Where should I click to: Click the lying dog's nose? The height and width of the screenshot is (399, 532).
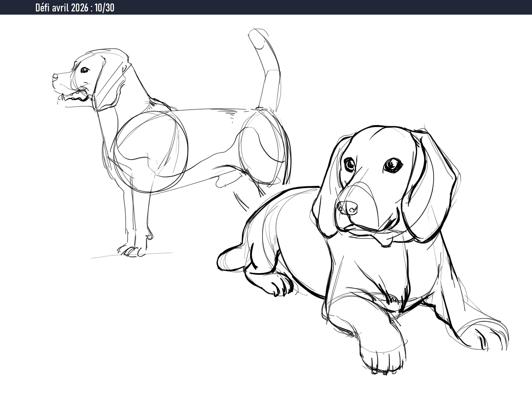(x=348, y=207)
